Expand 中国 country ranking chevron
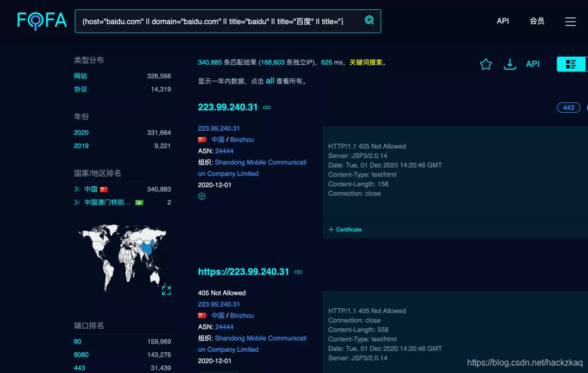The height and width of the screenshot is (373, 588). 77,189
